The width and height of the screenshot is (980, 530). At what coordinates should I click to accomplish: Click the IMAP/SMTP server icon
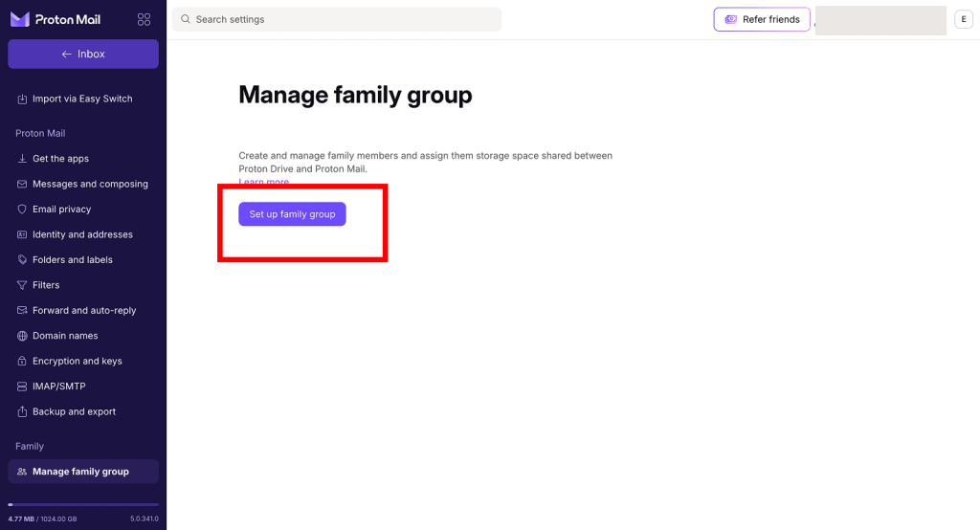pyautogui.click(x=22, y=386)
